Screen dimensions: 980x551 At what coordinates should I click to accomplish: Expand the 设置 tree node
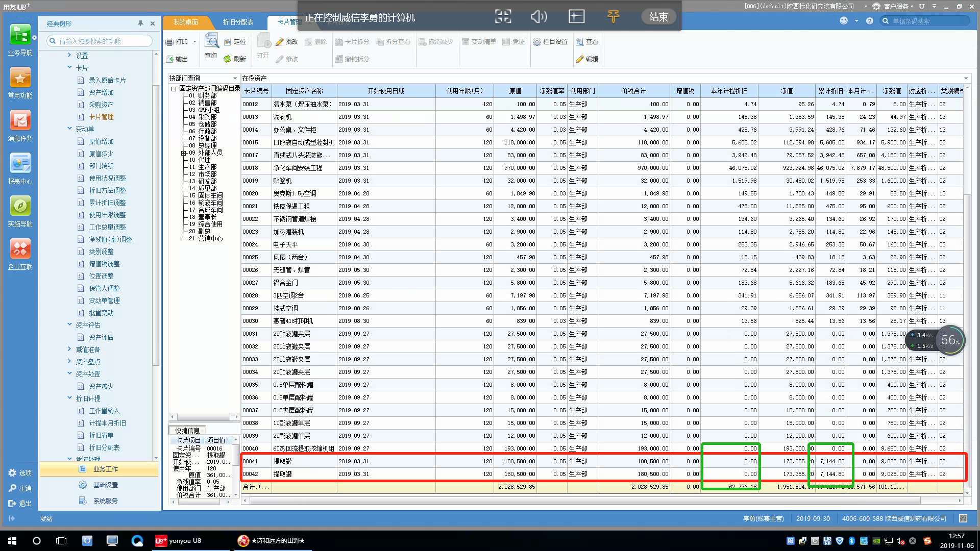pyautogui.click(x=69, y=55)
